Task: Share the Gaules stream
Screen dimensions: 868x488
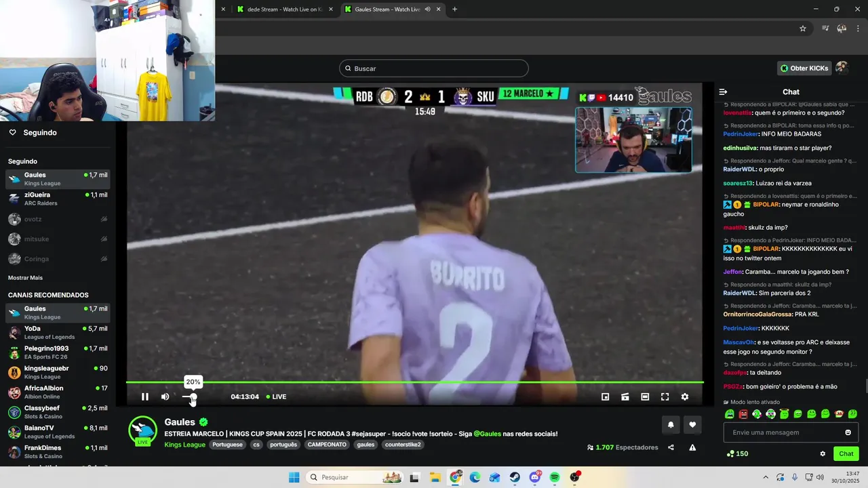Action: [671, 447]
